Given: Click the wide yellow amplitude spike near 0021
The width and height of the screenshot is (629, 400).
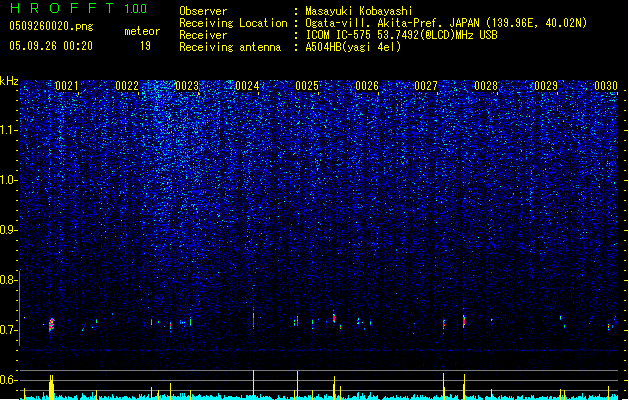Looking at the screenshot, I should point(51,387).
